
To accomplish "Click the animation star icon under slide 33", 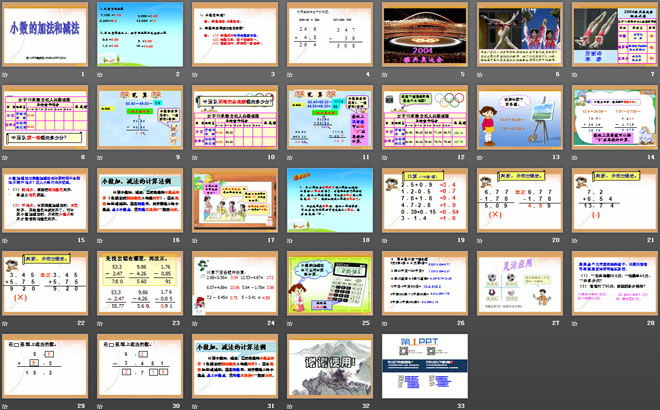I will [x=385, y=403].
